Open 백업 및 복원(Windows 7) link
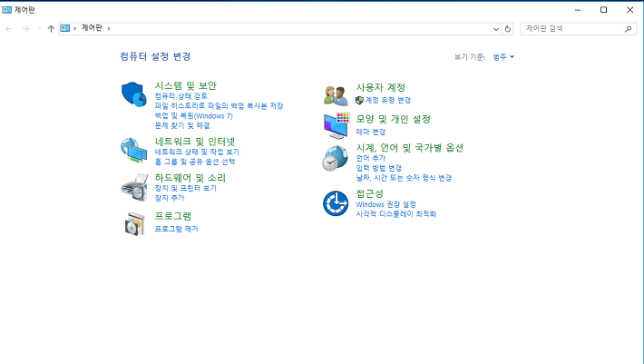The height and width of the screenshot is (364, 644). coord(194,116)
